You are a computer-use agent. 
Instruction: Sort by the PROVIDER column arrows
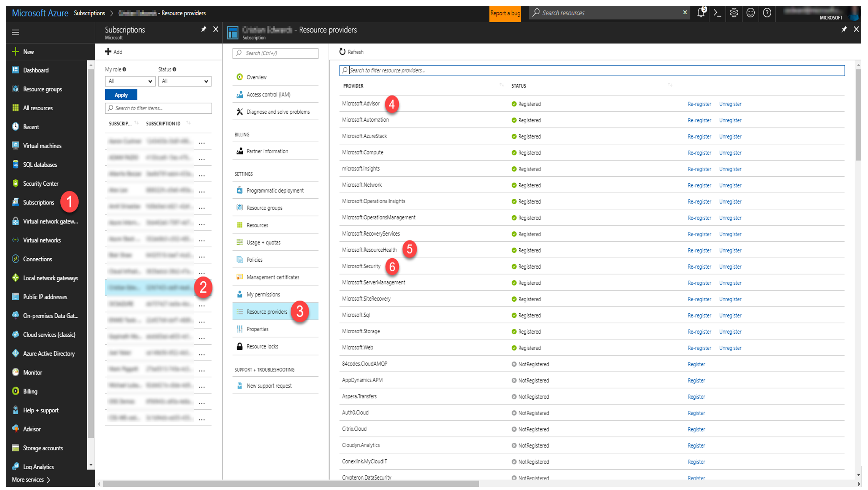point(502,85)
